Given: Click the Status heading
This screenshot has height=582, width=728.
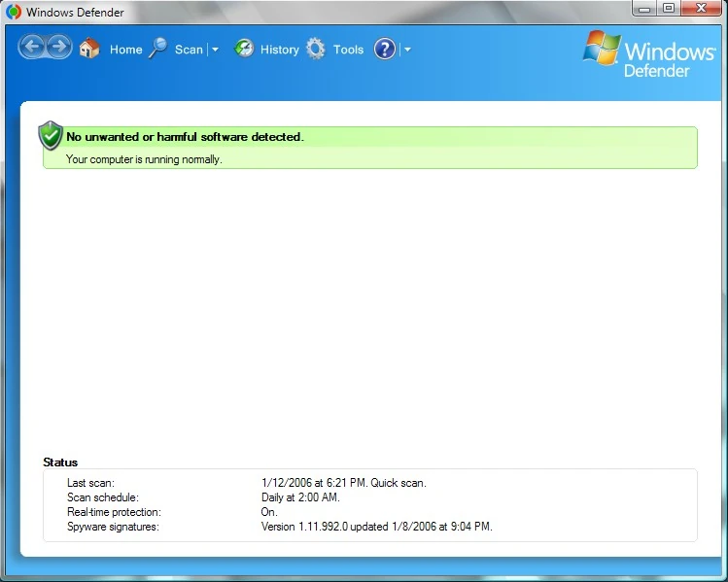Looking at the screenshot, I should [60, 462].
